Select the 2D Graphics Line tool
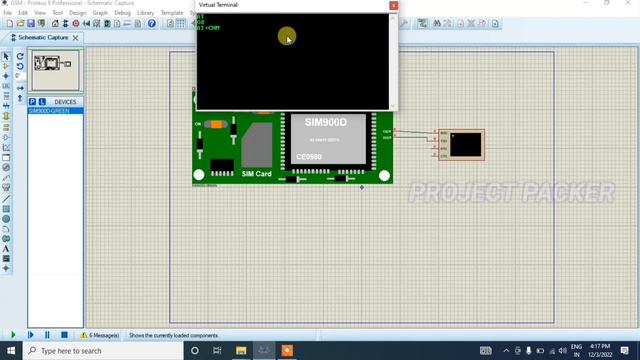Image resolution: width=640 pixels, height=360 pixels. point(6,199)
